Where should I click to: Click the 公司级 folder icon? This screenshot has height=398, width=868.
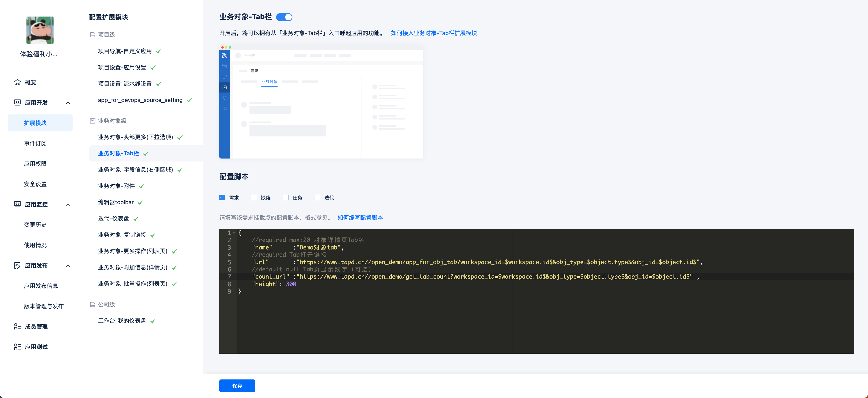[92, 304]
